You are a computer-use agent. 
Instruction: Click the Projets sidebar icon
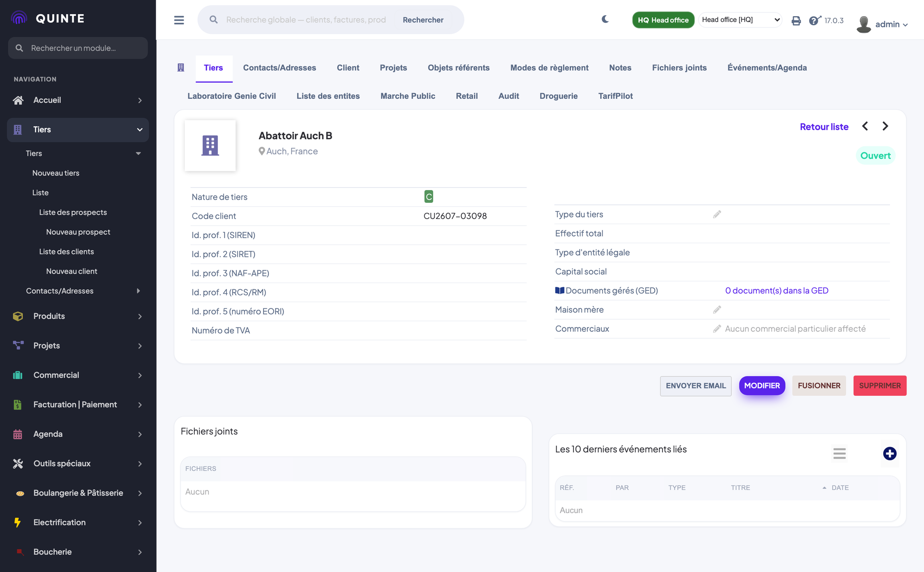click(18, 345)
